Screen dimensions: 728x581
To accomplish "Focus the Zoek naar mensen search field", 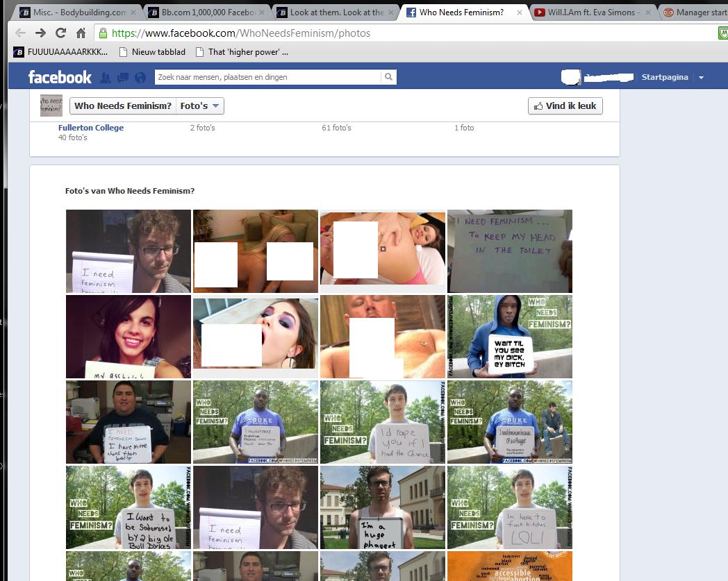I will (x=267, y=77).
